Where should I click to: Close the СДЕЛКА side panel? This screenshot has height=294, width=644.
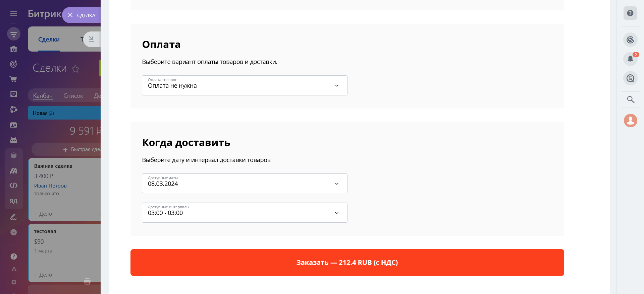pos(70,15)
